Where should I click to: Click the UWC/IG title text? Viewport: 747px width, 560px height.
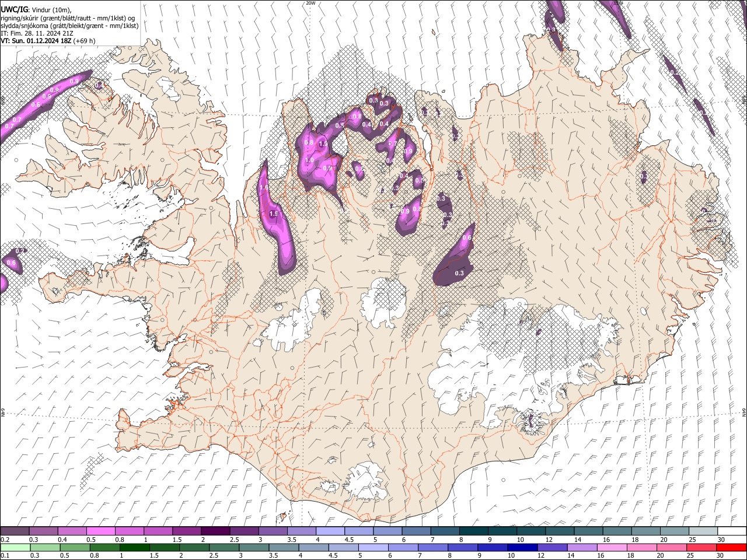pyautogui.click(x=14, y=10)
